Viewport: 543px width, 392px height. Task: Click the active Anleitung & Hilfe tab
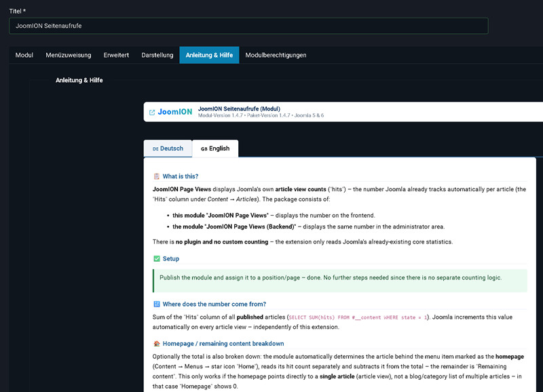point(209,55)
